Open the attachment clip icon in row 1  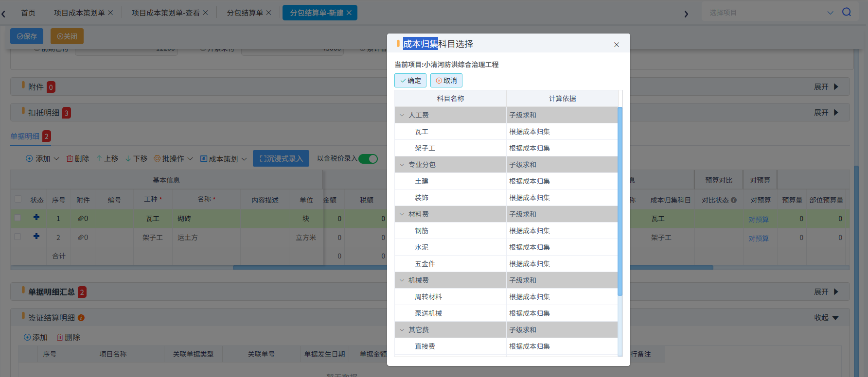click(x=81, y=219)
